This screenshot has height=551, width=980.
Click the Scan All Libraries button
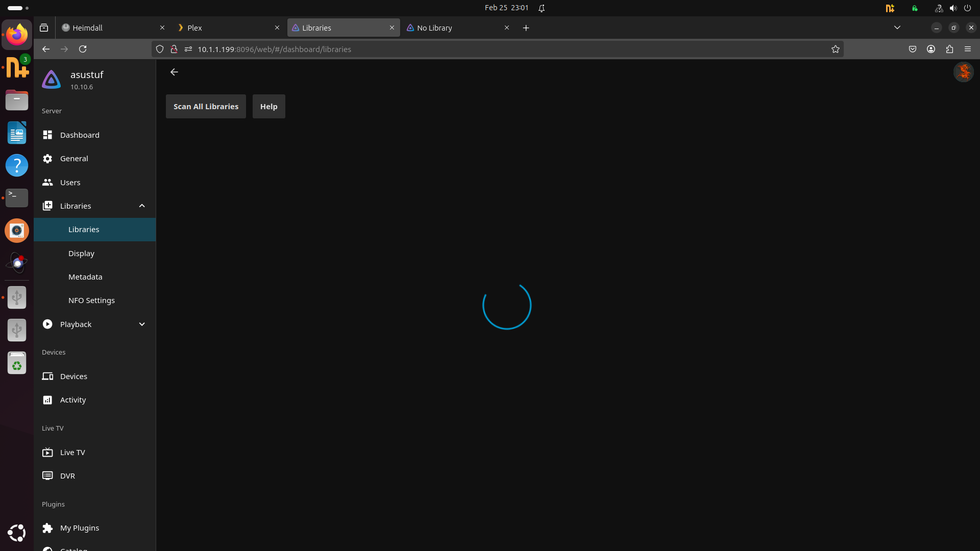[206, 106]
